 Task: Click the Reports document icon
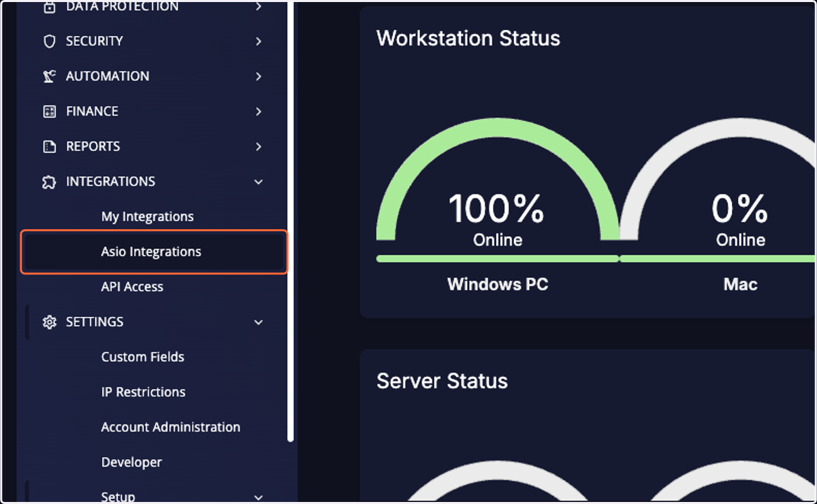point(49,147)
